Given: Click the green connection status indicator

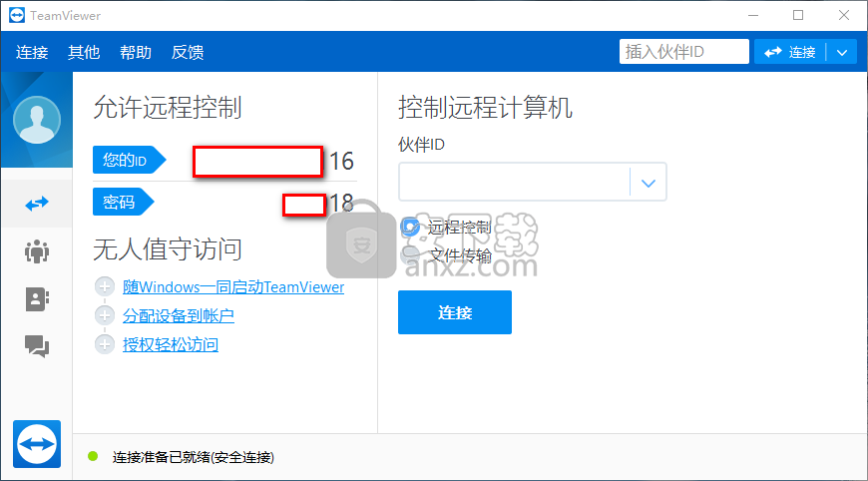Looking at the screenshot, I should 93,456.
